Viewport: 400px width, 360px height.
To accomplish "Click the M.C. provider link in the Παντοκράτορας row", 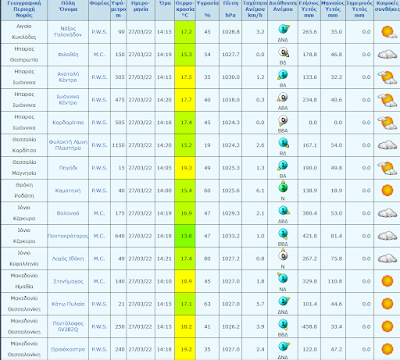I will tap(99, 236).
